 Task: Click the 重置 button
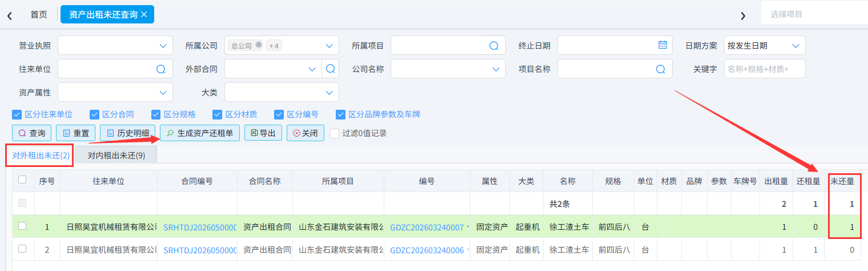[76, 133]
